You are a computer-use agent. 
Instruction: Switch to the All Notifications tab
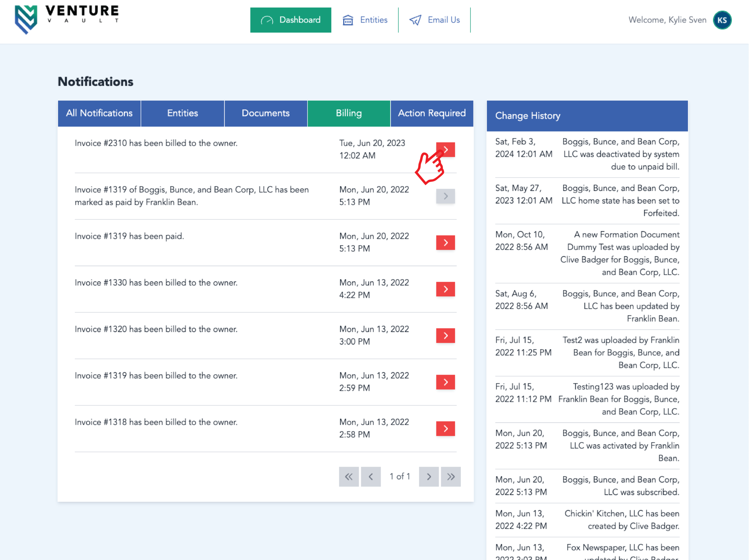(99, 113)
